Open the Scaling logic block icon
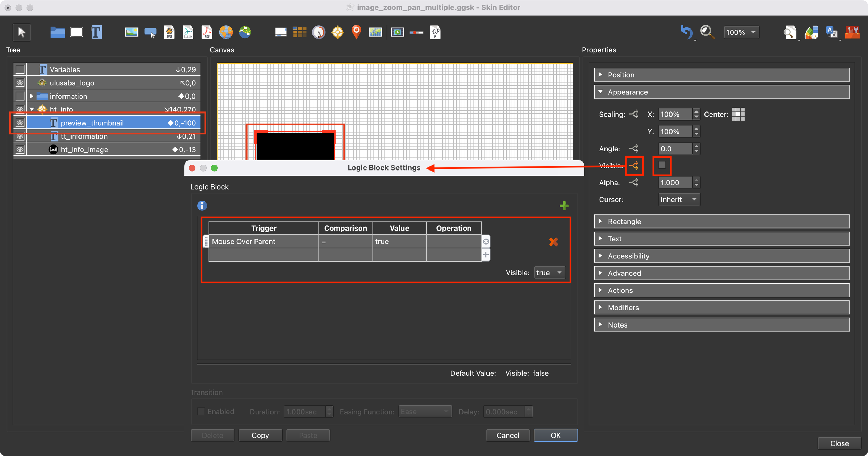 [x=634, y=114]
